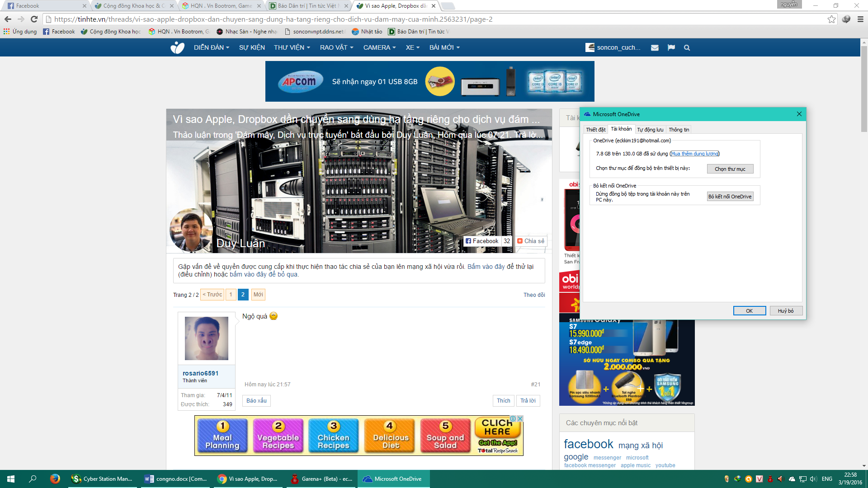Image resolution: width=868 pixels, height=488 pixels.
Task: Go to page 1 of thread
Action: click(231, 295)
